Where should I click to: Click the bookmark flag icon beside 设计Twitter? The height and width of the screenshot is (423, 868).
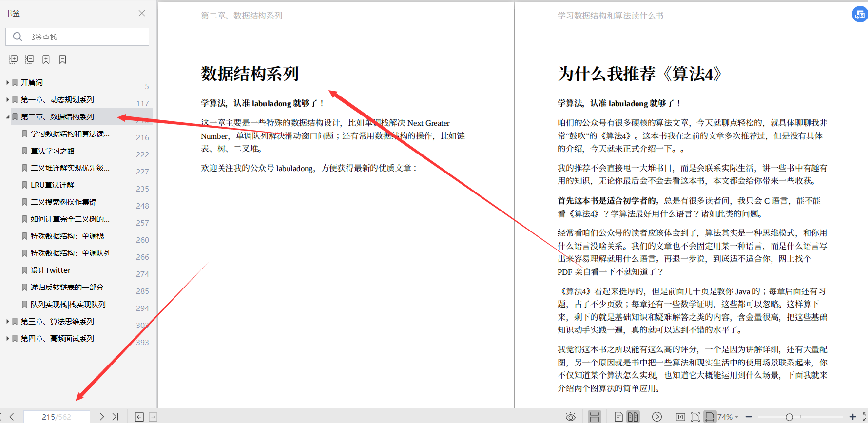(25, 270)
